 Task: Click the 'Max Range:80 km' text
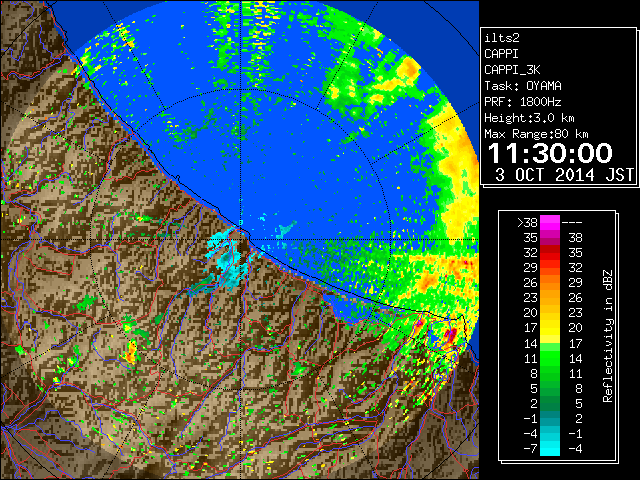[x=536, y=134]
